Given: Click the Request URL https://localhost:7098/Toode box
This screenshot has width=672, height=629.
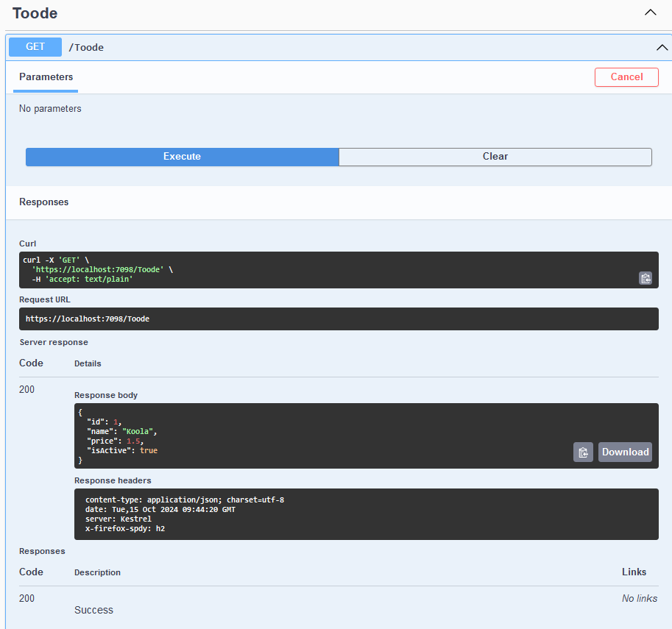Looking at the screenshot, I should (339, 319).
